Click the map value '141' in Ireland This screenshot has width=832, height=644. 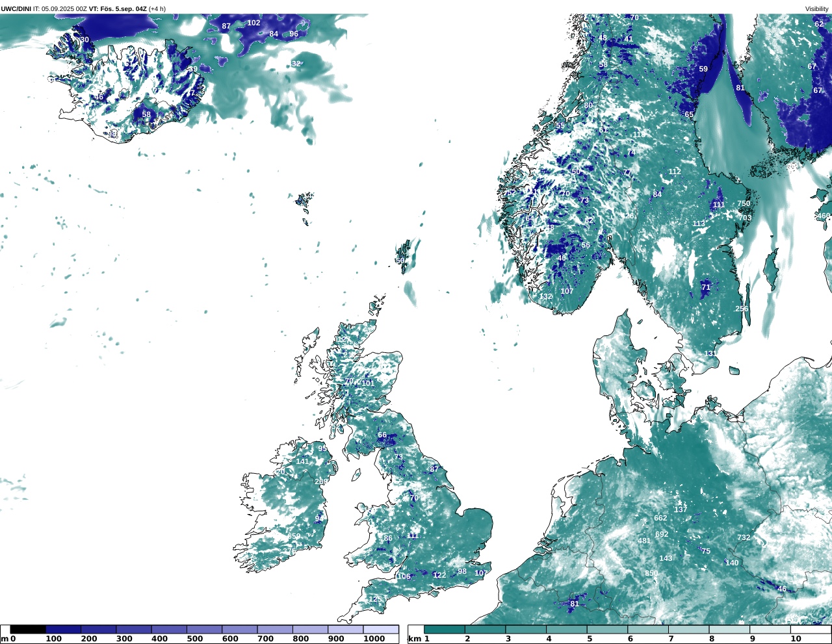[302, 461]
